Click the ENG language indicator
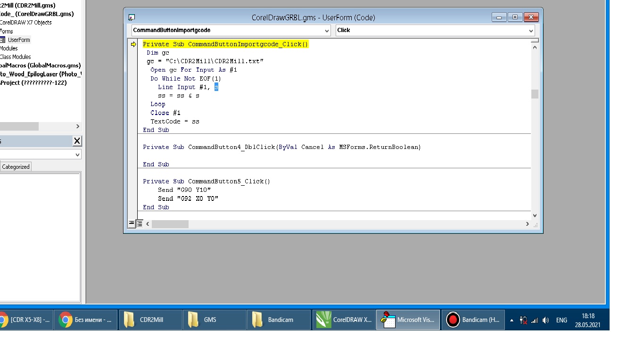This screenshot has width=644, height=362. pyautogui.click(x=561, y=320)
